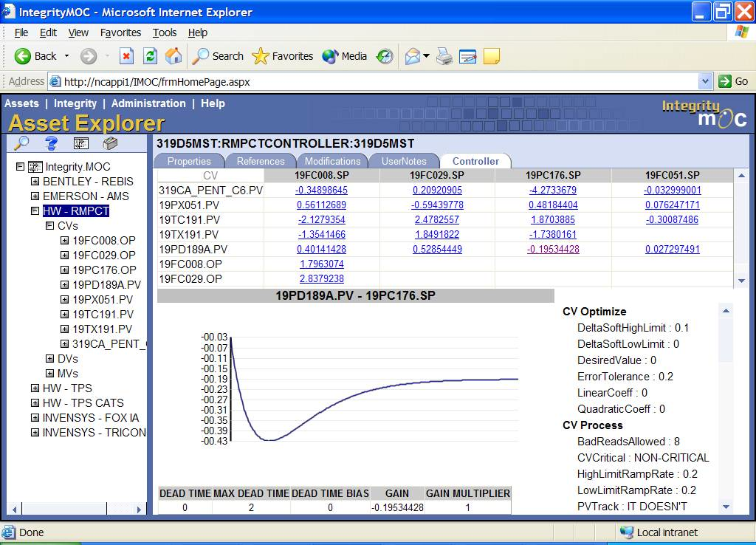Open the History icon on the browser toolbar
Screen dimensions: 756x545
click(384, 56)
